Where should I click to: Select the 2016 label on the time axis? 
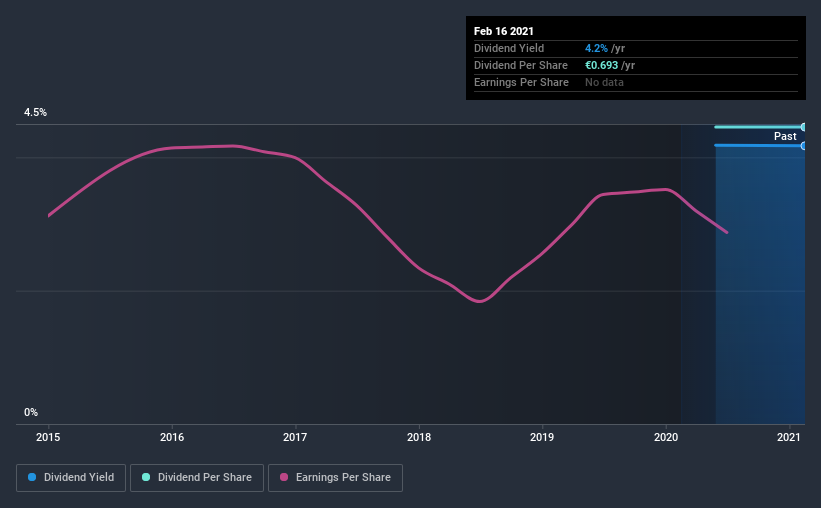pos(172,437)
